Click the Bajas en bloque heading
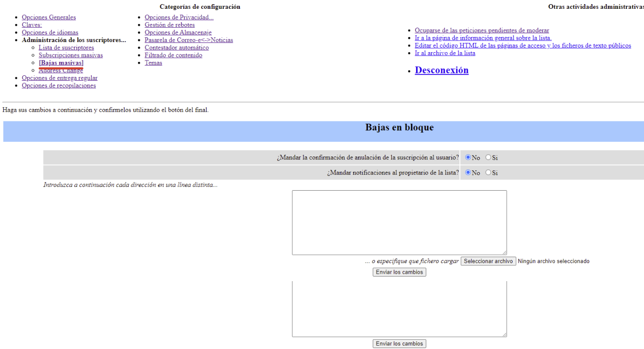644x349 pixels. click(400, 127)
